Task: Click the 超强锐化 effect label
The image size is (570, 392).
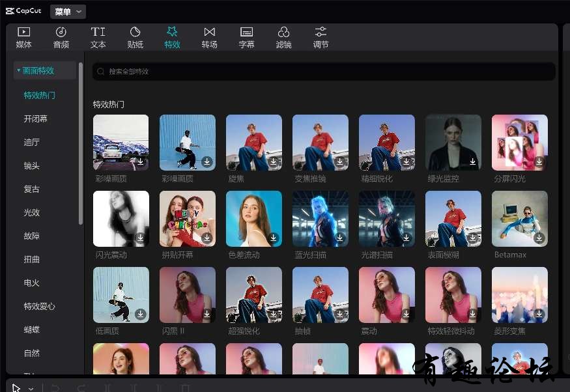Action: (x=244, y=331)
